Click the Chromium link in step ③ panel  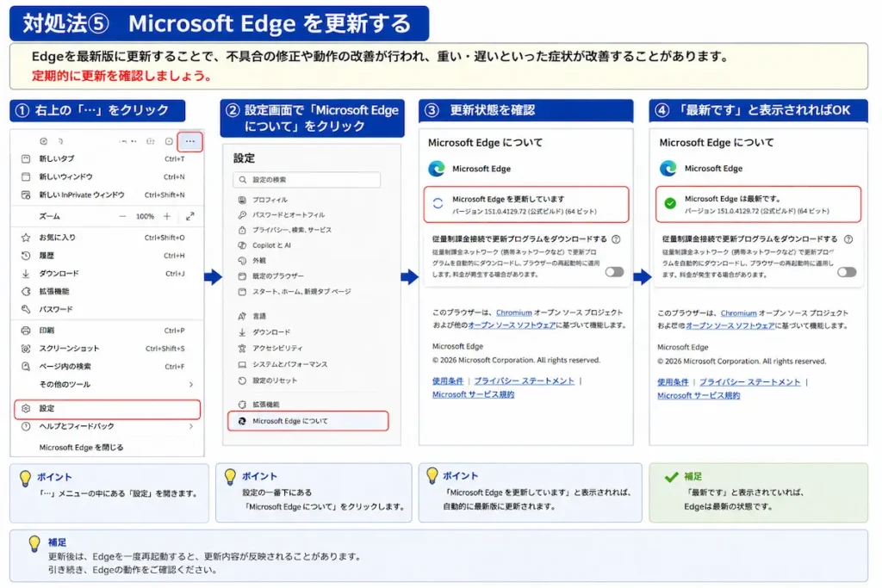coord(513,313)
